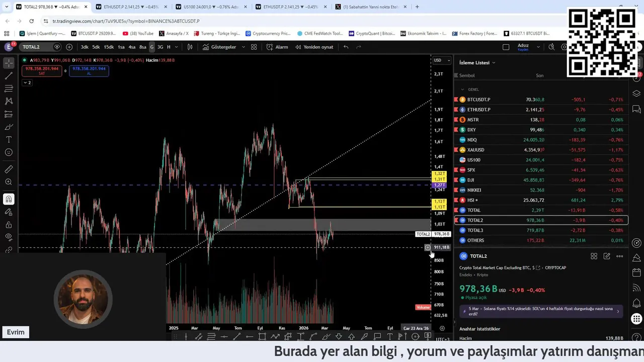Toggle magnet mode for drawings
The width and height of the screenshot is (644, 362).
9,199
